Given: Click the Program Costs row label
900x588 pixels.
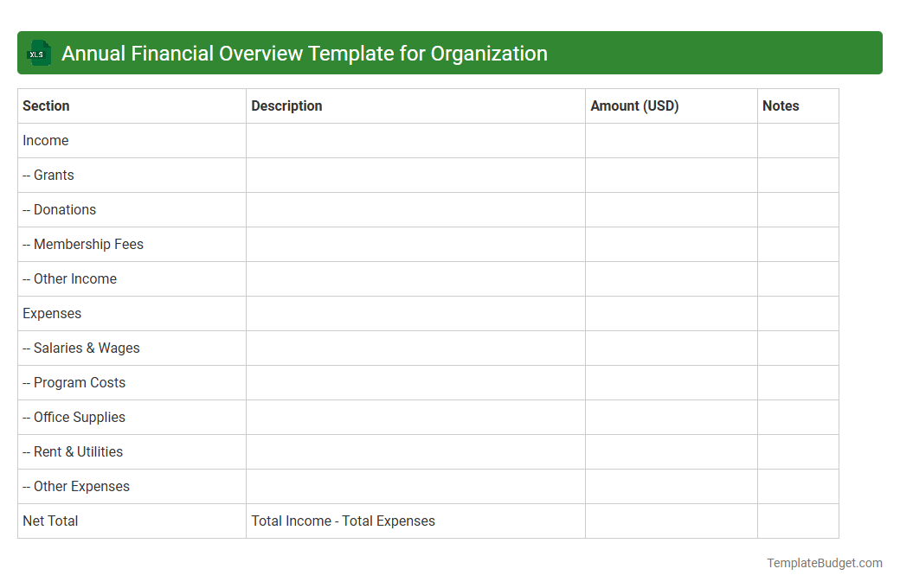Looking at the screenshot, I should coord(74,382).
